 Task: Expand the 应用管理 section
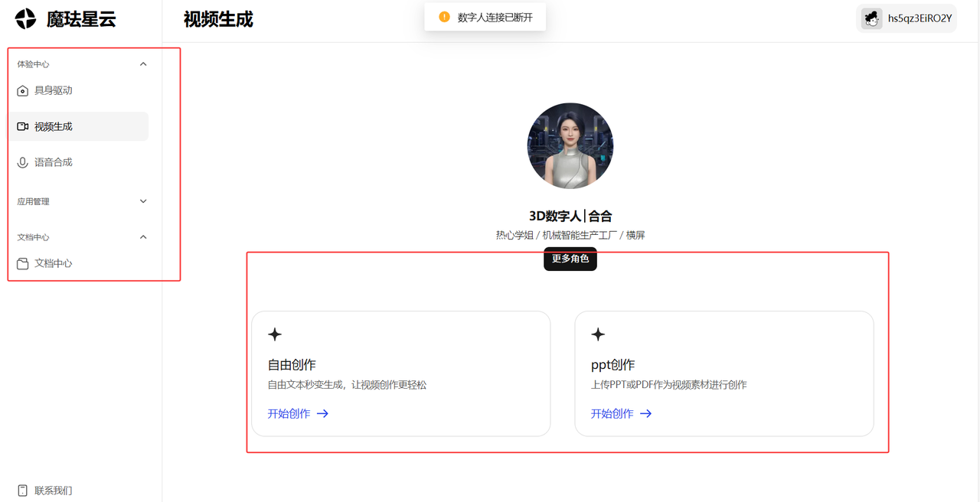pos(143,201)
